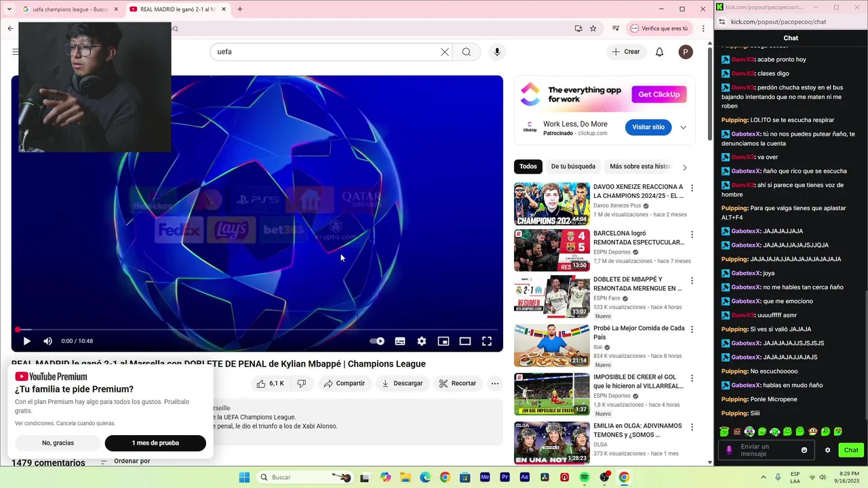Open options for BARCELONA remontada video
Screen dimensions: 868x488
pyautogui.click(x=692, y=235)
